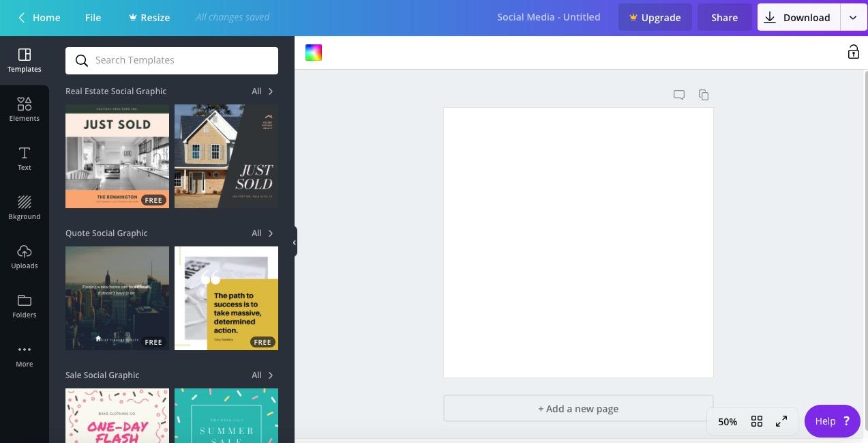This screenshot has height=443, width=868.
Task: Click the Download button
Action: (798, 17)
